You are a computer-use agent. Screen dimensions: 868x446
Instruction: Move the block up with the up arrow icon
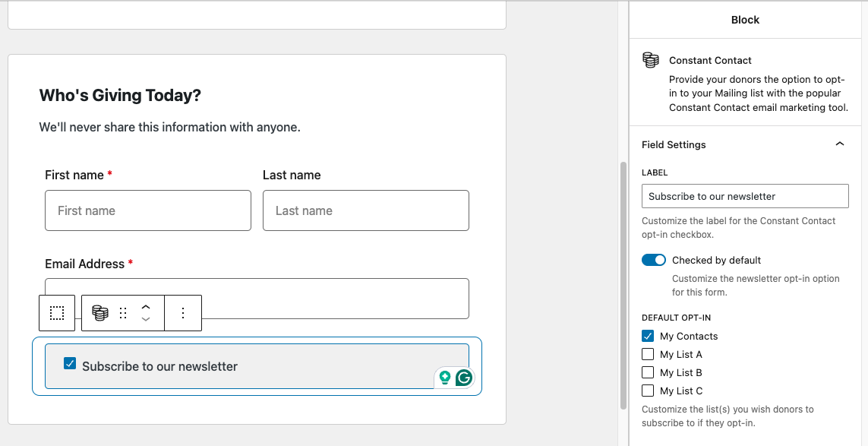click(145, 307)
